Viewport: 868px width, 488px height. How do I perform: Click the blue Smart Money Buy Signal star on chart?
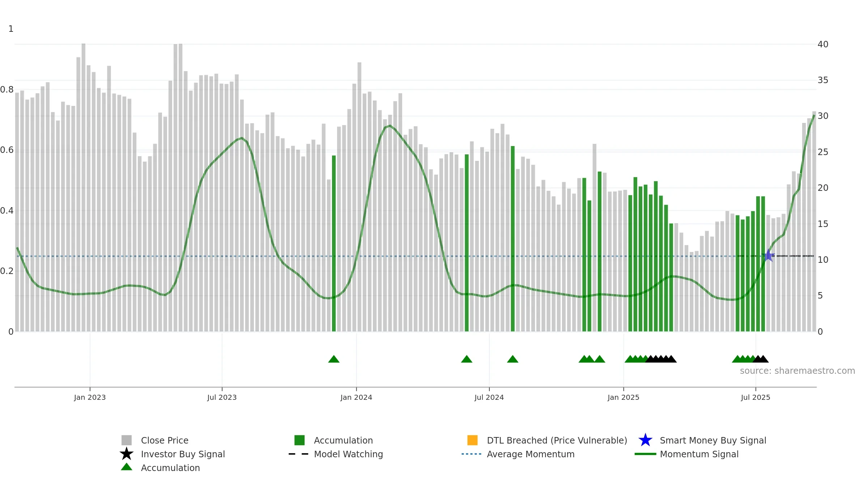click(x=768, y=256)
